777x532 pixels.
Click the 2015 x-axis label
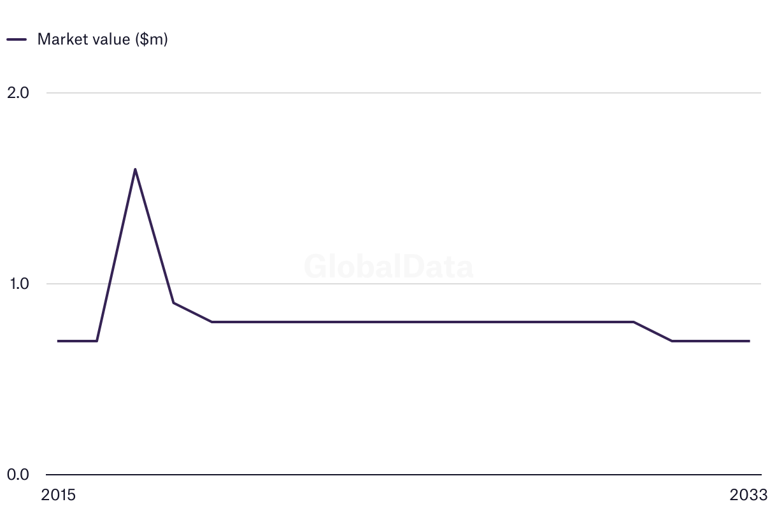(58, 495)
